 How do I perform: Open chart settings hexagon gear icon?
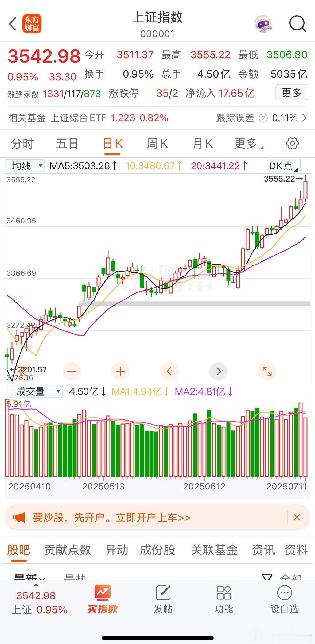[292, 143]
